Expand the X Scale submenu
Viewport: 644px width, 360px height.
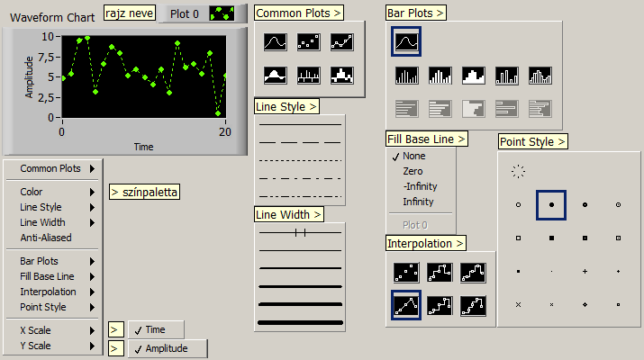tap(52, 330)
